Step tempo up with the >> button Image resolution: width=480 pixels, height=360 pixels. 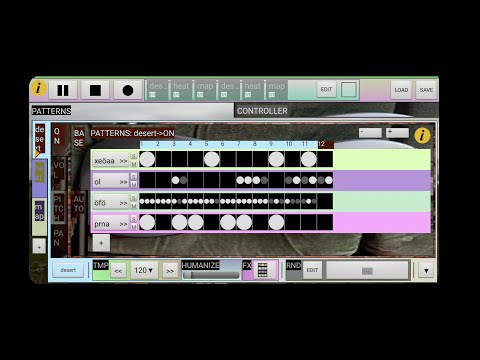pyautogui.click(x=170, y=271)
